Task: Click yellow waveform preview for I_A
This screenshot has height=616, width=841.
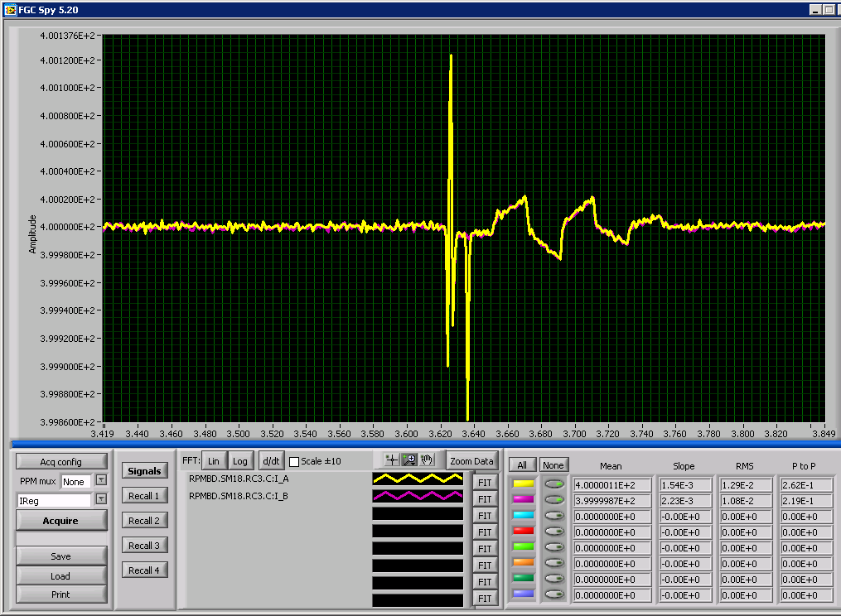Action: (418, 479)
